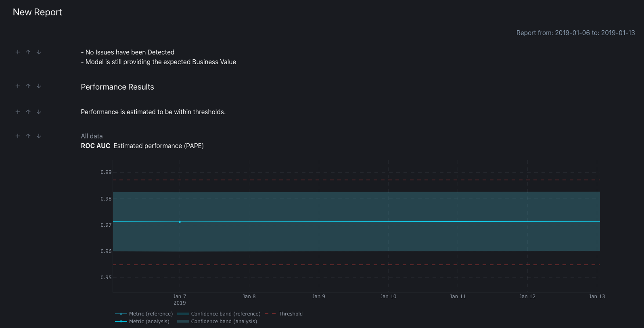This screenshot has height=328, width=644.
Task: Click the 'New Report' title
Action: point(38,12)
